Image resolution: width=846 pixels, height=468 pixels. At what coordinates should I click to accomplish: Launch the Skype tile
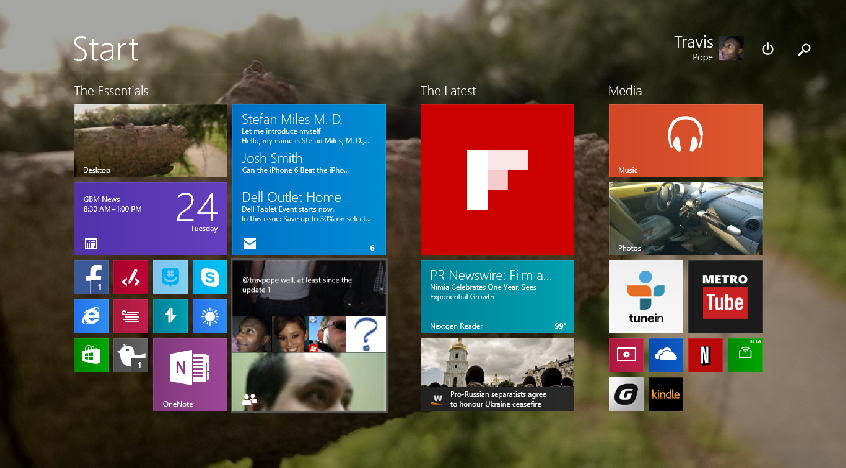(210, 277)
